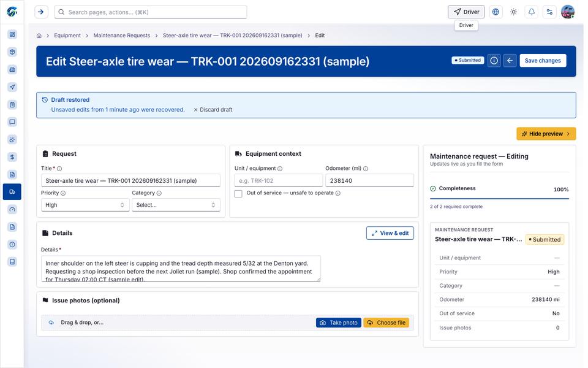Click the truck equipment sidebar icon
588x368 pixels.
(x=12, y=192)
